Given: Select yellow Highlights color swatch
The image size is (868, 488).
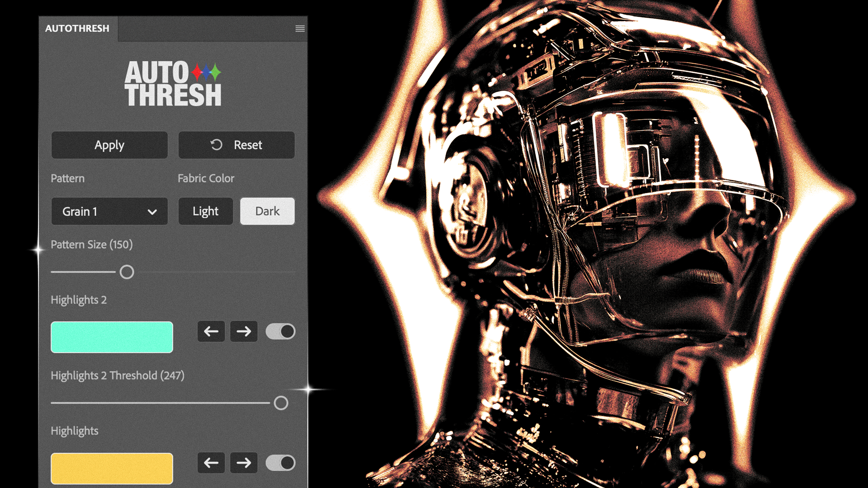Looking at the screenshot, I should click(x=112, y=467).
